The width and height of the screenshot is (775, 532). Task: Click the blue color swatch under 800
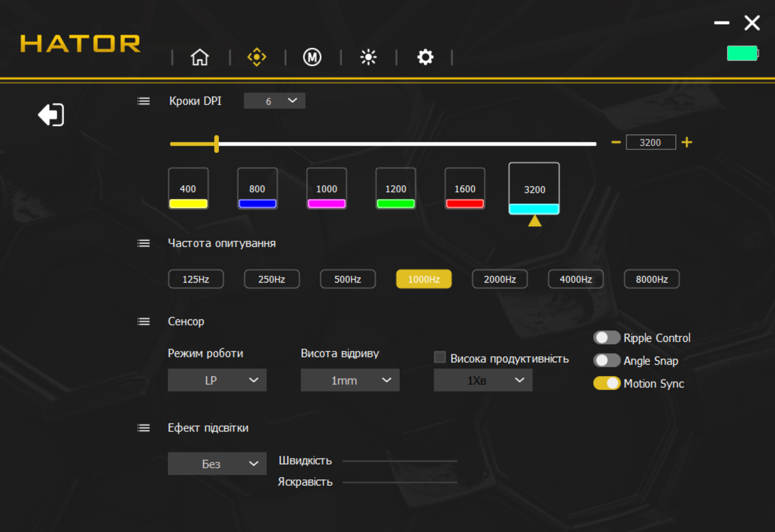pyautogui.click(x=257, y=204)
